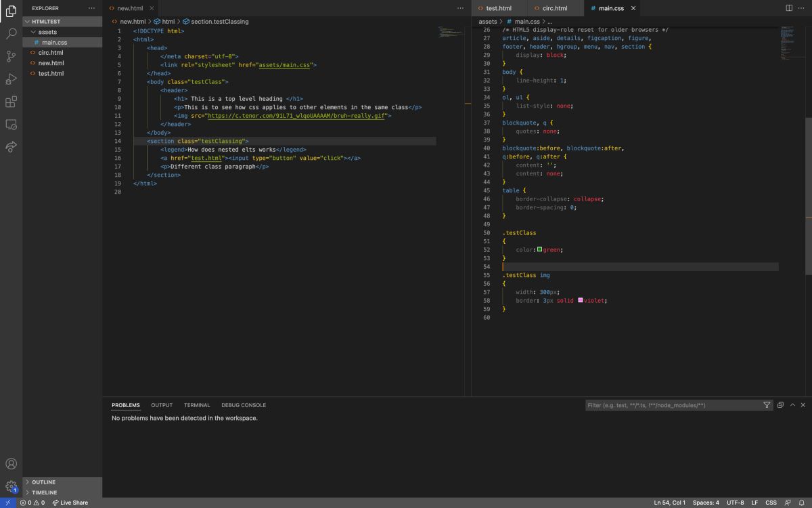Open the feedback icon in status bar
Screen dimensions: 812x508
(788, 503)
